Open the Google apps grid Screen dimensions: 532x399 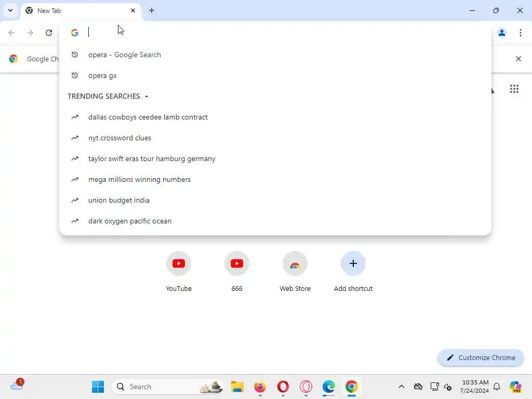coord(514,89)
